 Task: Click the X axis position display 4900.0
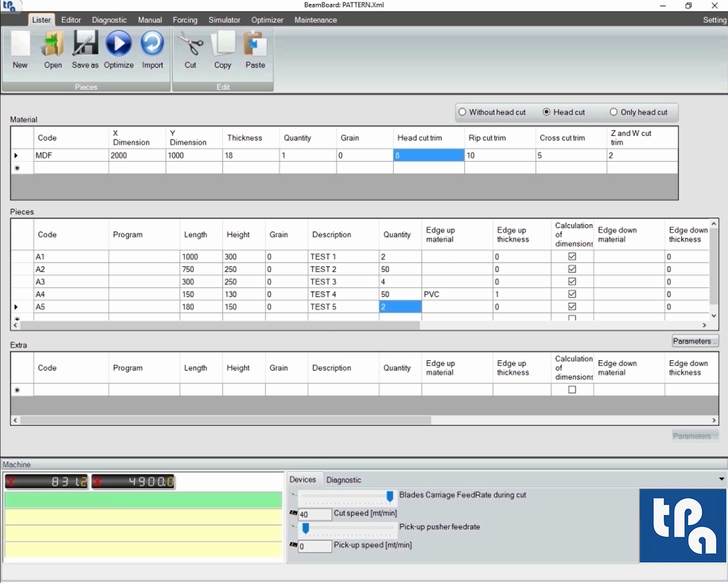click(133, 482)
